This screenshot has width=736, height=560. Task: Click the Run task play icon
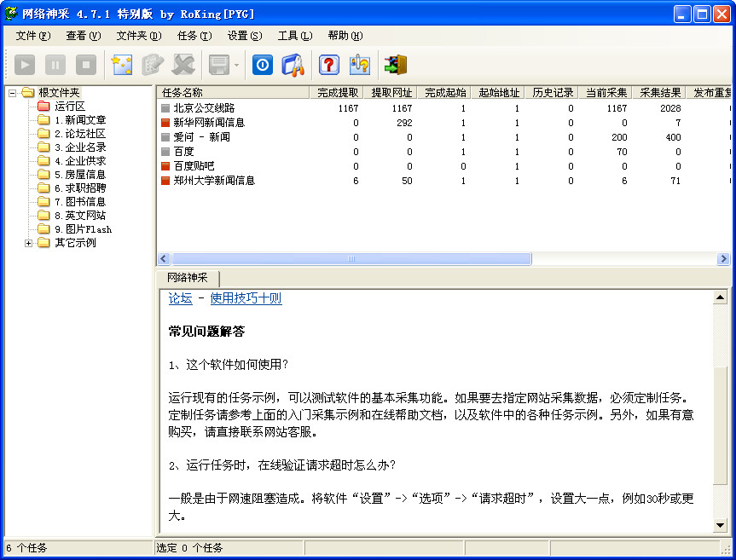pyautogui.click(x=25, y=64)
